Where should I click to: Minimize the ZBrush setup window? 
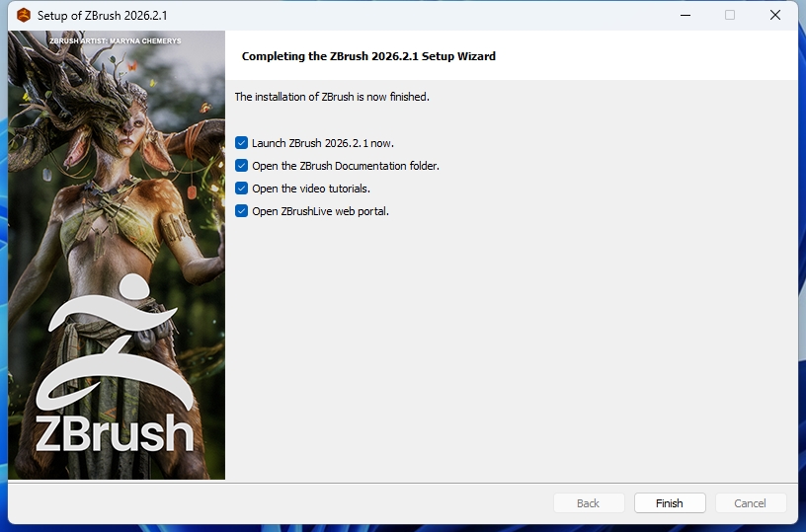coord(685,15)
